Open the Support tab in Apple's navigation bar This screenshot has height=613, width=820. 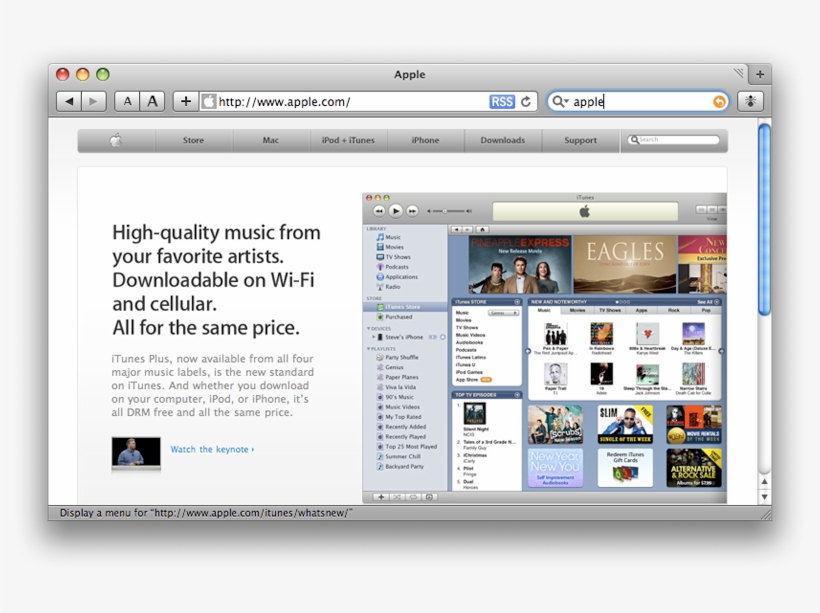pyautogui.click(x=580, y=140)
